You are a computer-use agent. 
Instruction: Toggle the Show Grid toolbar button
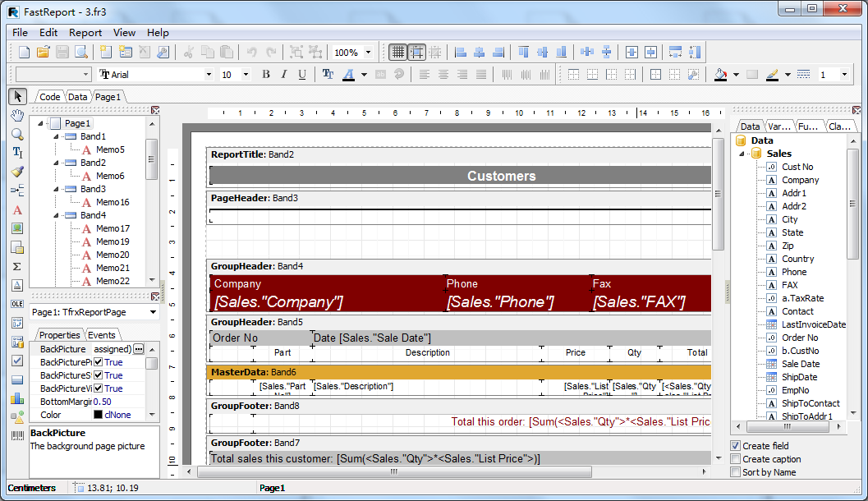coord(397,53)
